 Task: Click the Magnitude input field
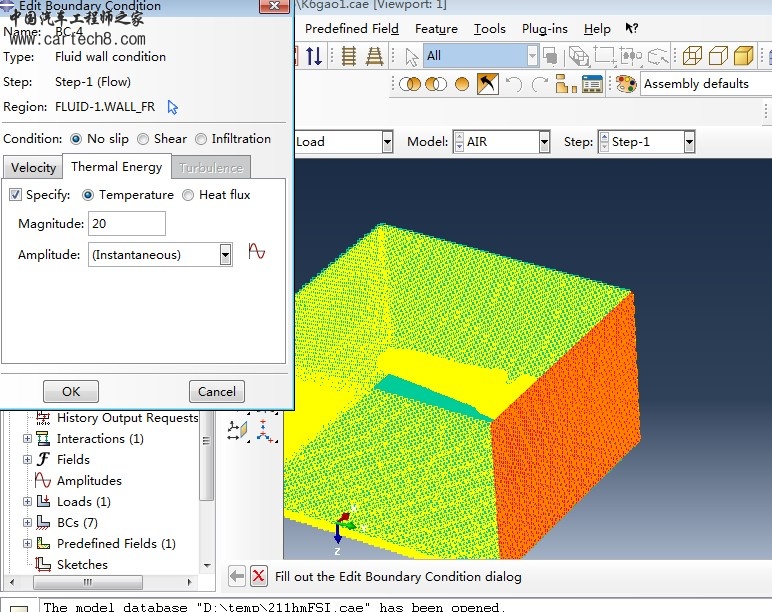click(x=127, y=224)
